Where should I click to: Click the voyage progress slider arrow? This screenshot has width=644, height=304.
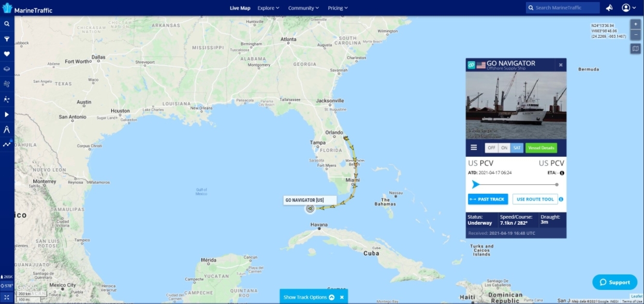point(475,184)
